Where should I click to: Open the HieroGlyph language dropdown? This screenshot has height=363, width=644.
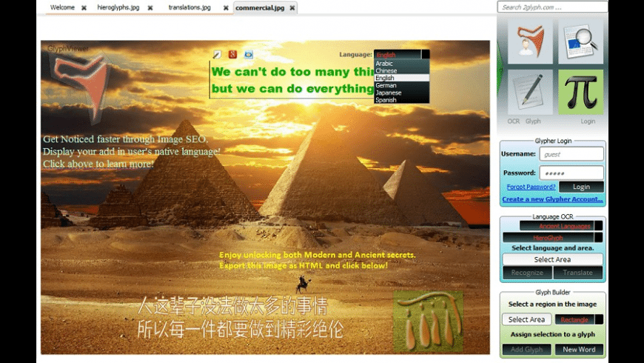[552, 238]
